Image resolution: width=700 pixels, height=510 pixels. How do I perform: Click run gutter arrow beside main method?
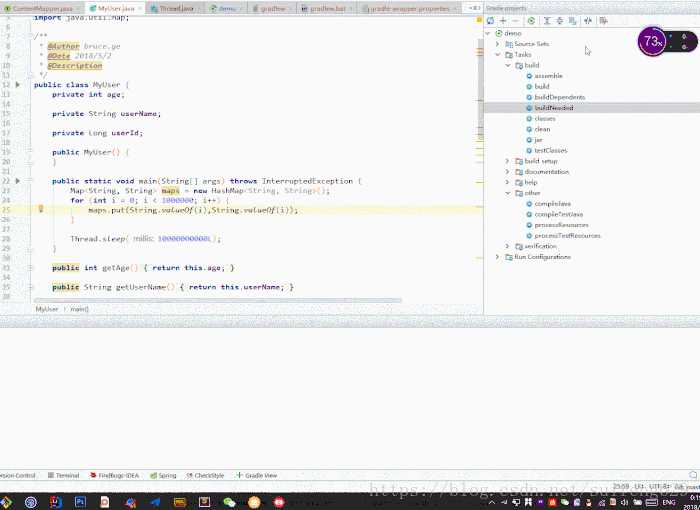[x=17, y=181]
